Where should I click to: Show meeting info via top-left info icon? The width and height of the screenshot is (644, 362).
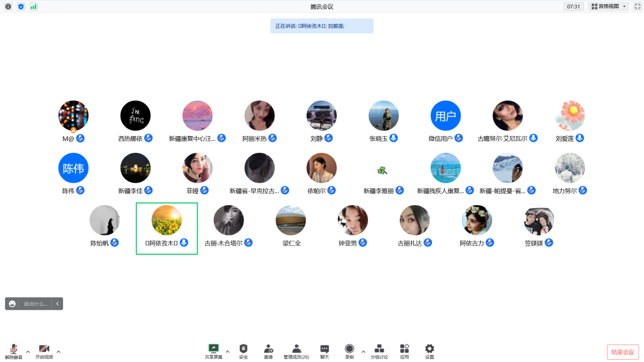(x=8, y=7)
